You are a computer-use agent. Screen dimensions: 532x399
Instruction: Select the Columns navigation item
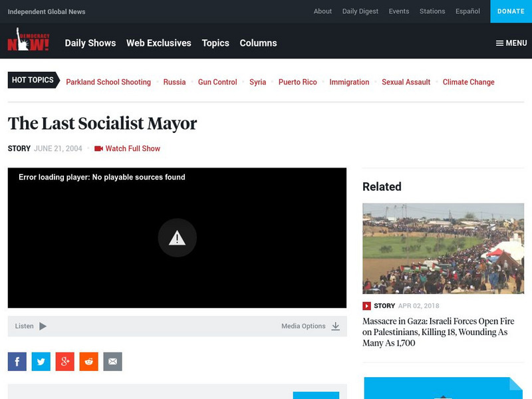(x=259, y=43)
